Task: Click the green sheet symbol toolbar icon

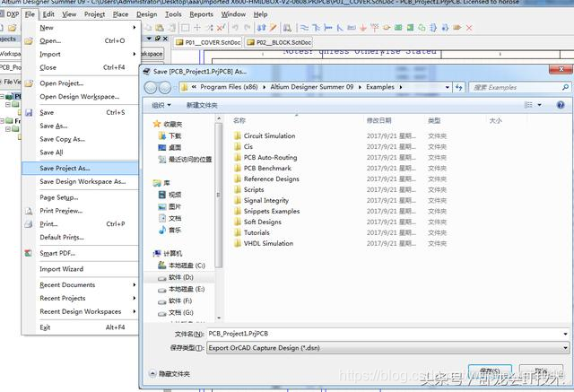Action: point(398,28)
